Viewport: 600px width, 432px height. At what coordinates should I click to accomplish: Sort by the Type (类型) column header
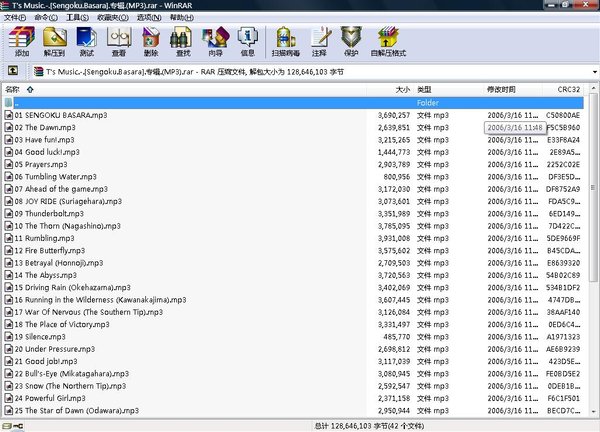pyautogui.click(x=448, y=90)
